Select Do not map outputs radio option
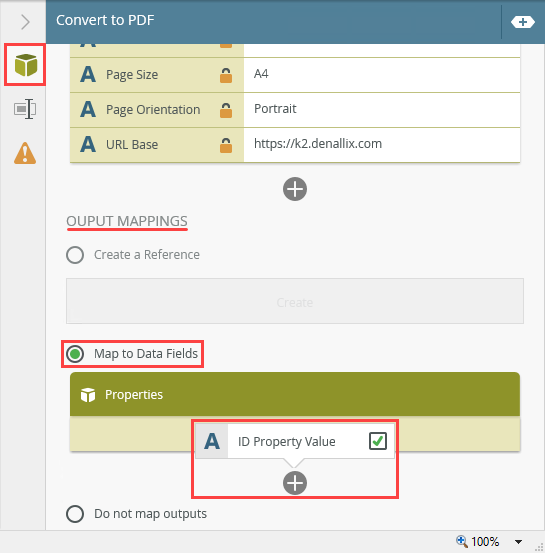The height and width of the screenshot is (553, 545). tap(75, 514)
